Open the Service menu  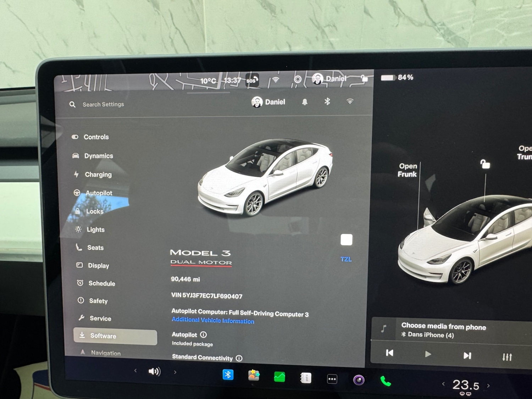(x=95, y=318)
